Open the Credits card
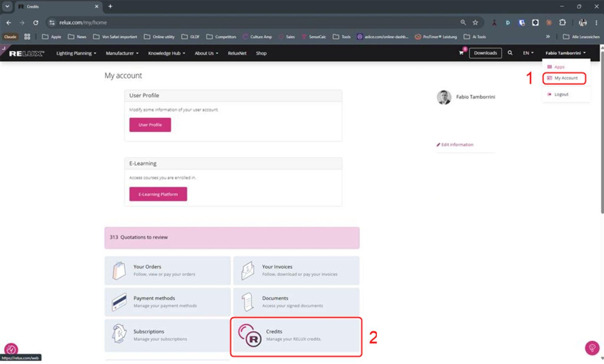Screen dimensions: 604x364 click(296, 335)
